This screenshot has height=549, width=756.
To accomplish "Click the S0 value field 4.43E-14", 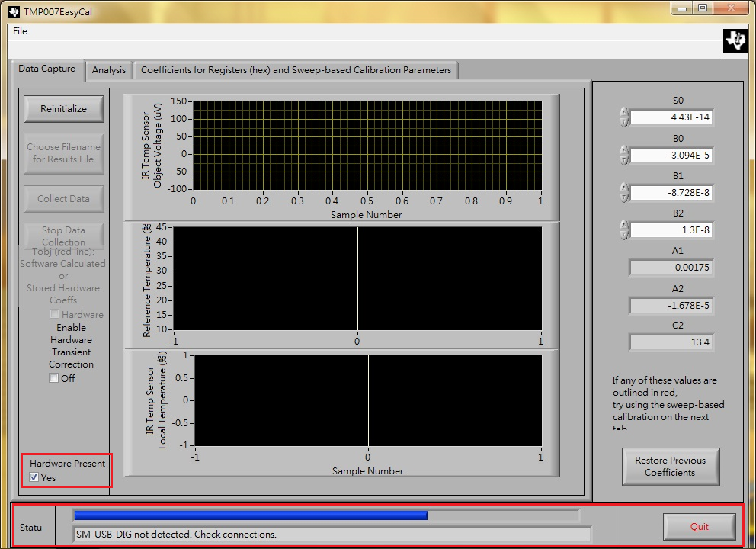I will point(671,117).
